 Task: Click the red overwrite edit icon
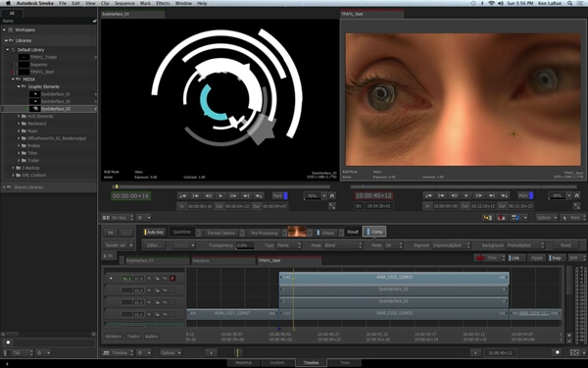coord(501,218)
